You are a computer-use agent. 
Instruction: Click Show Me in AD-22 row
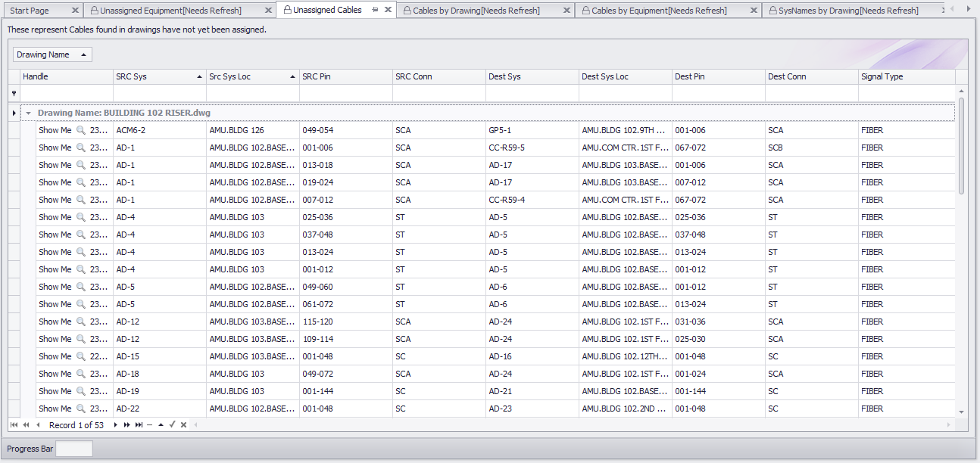[55, 409]
